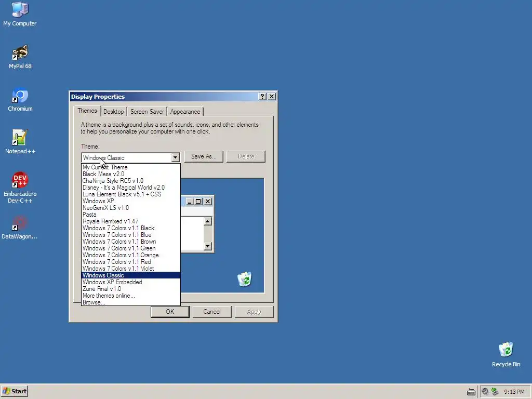The width and height of the screenshot is (532, 399).
Task: Click the round tray icon next to keyboard
Action: (485, 392)
